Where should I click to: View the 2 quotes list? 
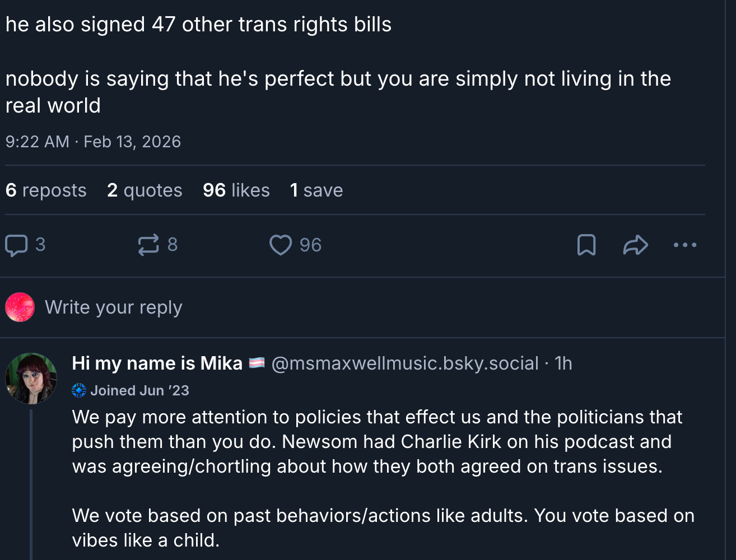coord(145,190)
